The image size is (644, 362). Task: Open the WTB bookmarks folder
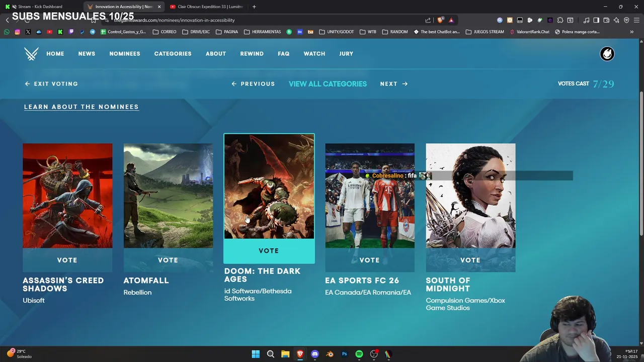368,32
